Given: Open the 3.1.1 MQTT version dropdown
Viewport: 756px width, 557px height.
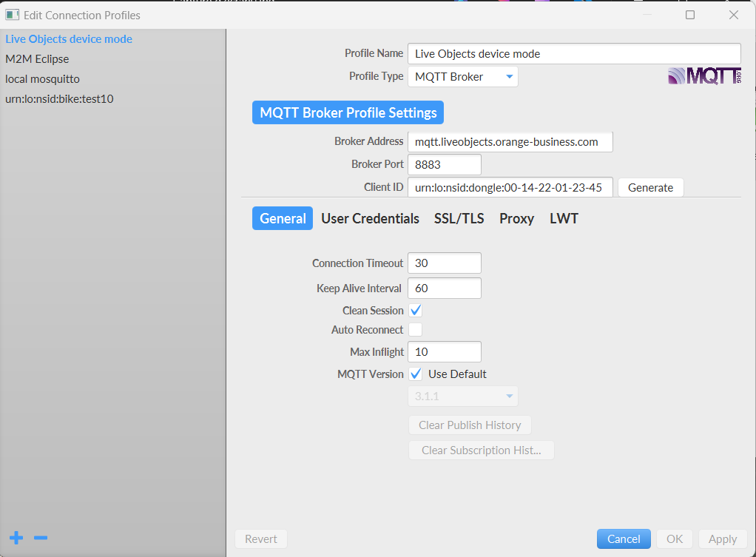Looking at the screenshot, I should 463,396.
